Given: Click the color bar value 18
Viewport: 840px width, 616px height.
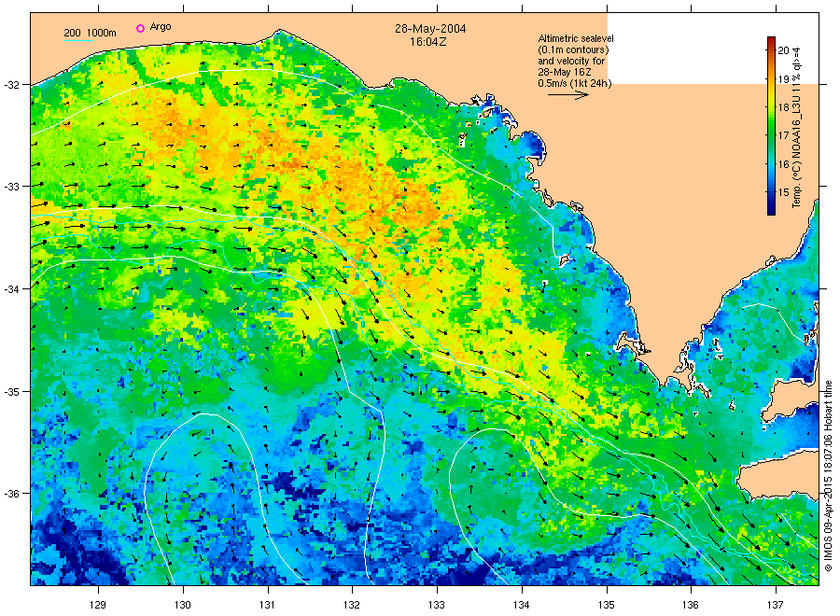Looking at the screenshot, I should click(x=783, y=107).
